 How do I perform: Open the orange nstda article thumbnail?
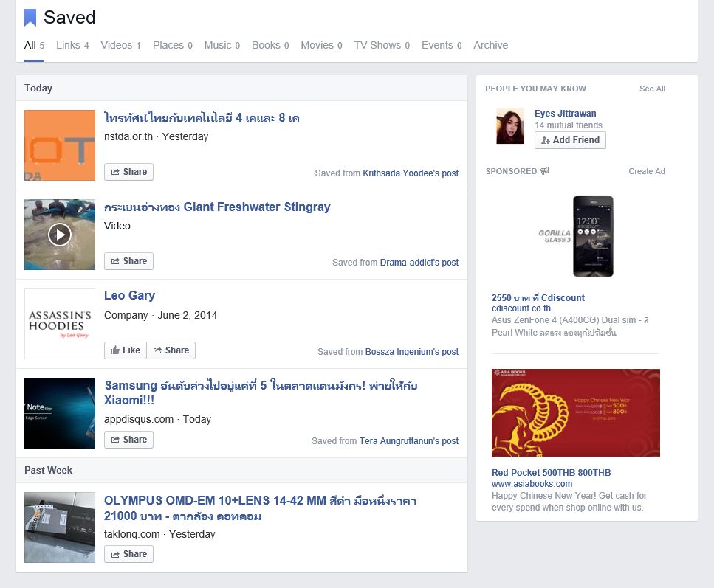[60, 145]
